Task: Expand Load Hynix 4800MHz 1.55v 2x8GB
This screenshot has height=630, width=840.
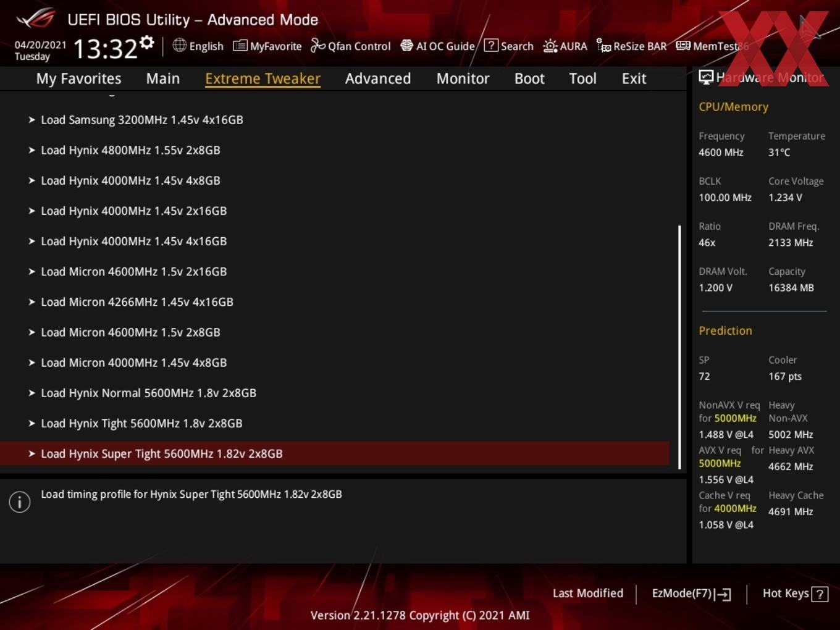Action: [x=334, y=150]
